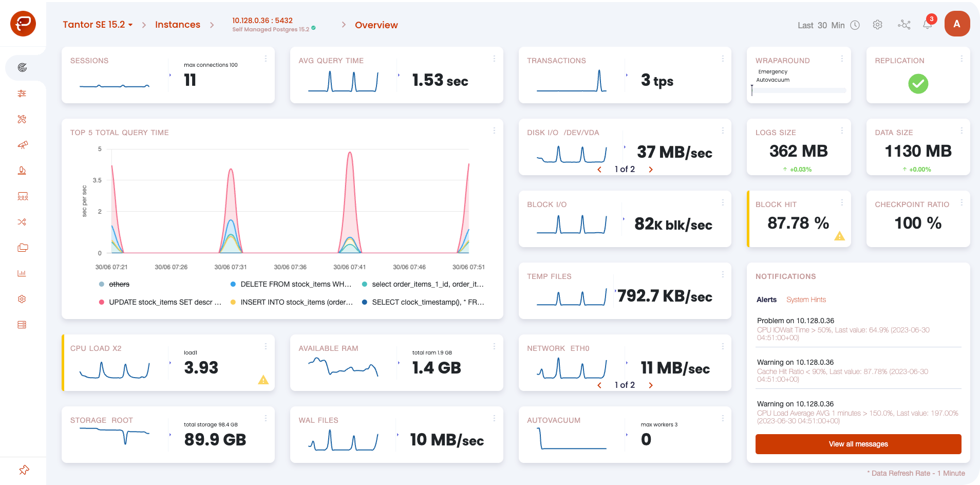Image resolution: width=980 pixels, height=485 pixels.
Task: Switch to the System Hints tab
Action: coord(806,300)
